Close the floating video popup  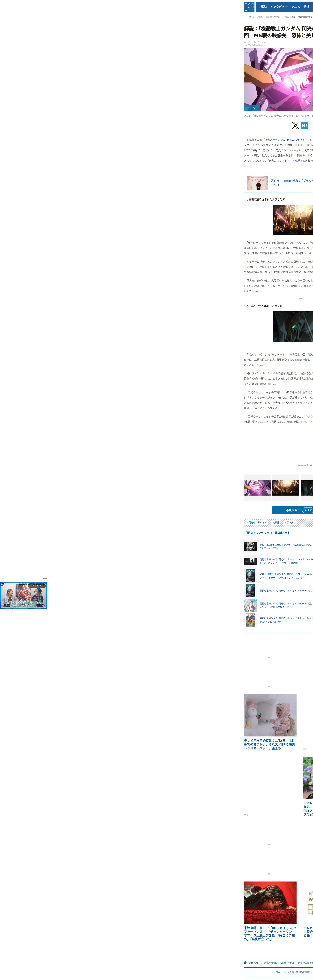[45, 580]
